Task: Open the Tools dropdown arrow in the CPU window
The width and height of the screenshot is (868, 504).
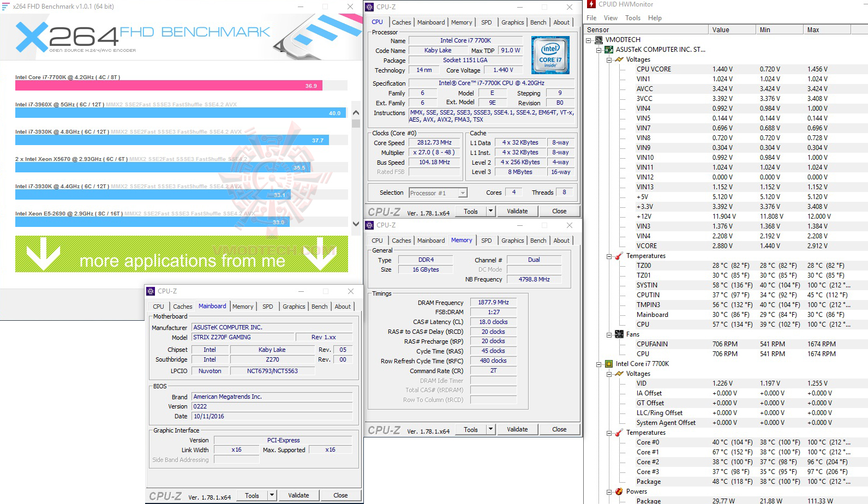Action: 490,211
